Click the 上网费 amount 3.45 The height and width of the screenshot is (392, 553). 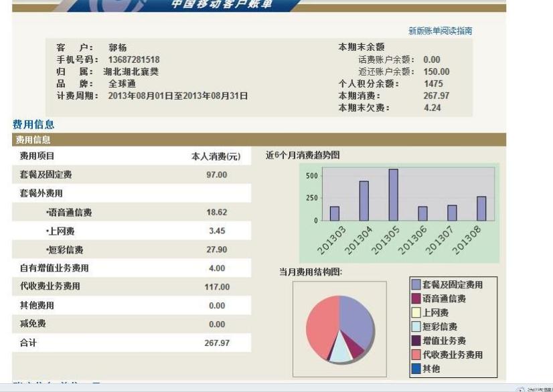[x=217, y=231]
